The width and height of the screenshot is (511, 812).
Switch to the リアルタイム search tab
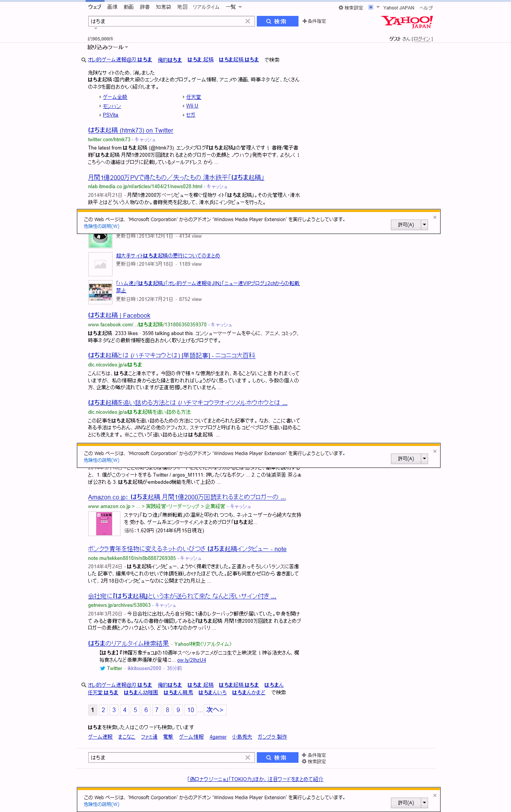(206, 7)
